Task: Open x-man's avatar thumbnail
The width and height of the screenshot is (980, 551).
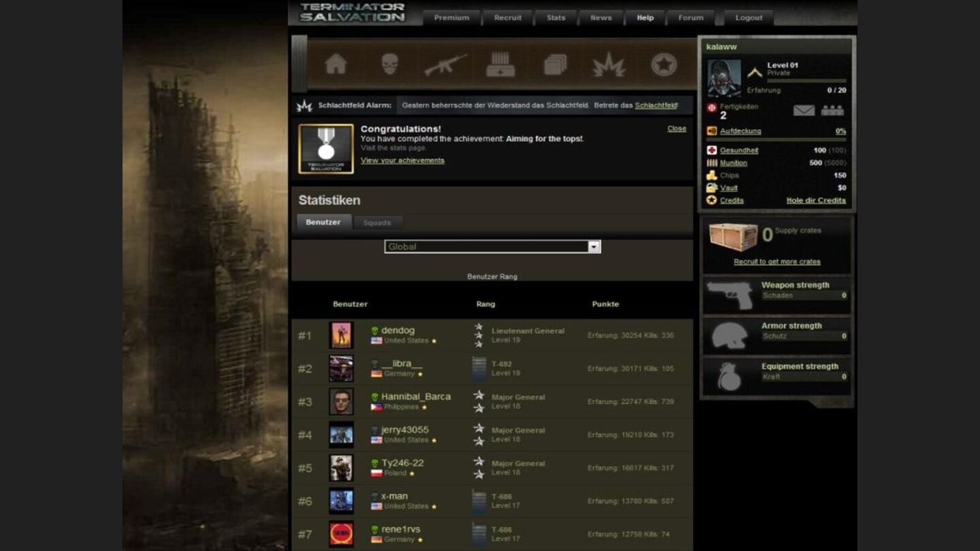Action: click(341, 501)
